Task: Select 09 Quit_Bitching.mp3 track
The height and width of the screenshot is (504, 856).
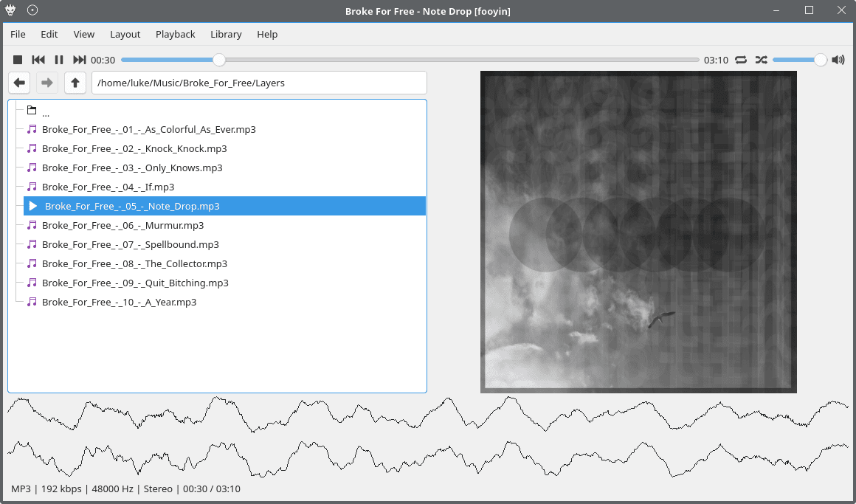Action: (225, 283)
